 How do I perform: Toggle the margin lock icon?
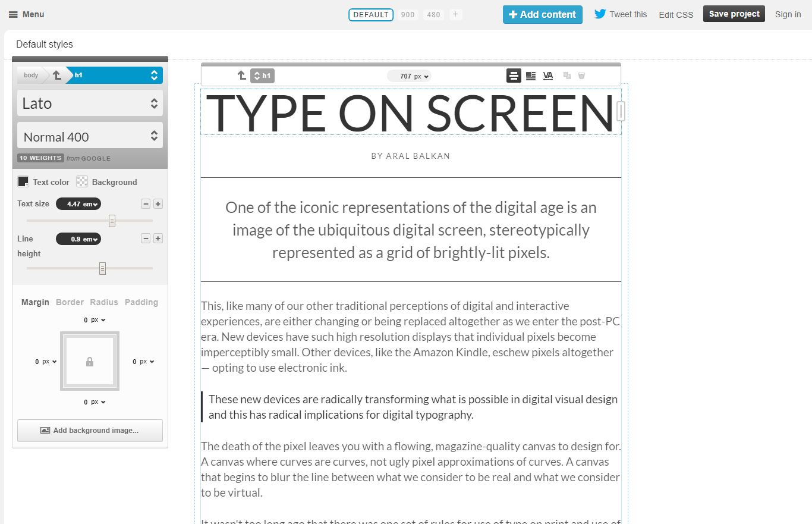coord(90,362)
